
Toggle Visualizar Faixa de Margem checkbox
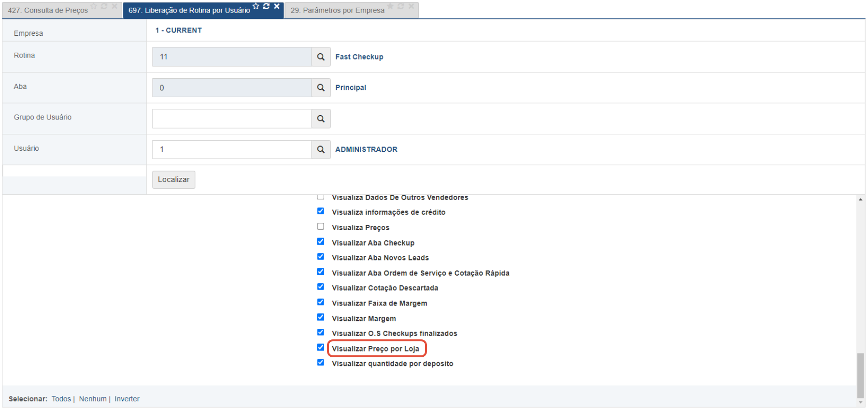[321, 302]
